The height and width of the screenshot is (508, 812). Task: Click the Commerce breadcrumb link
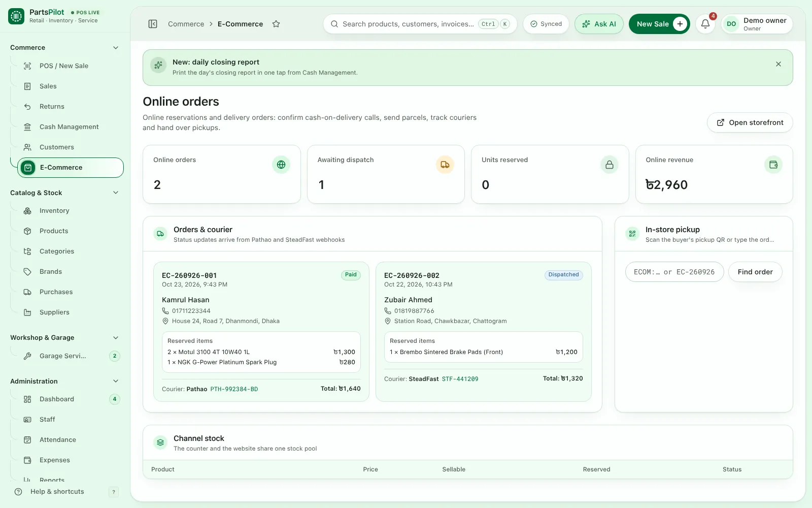[186, 24]
